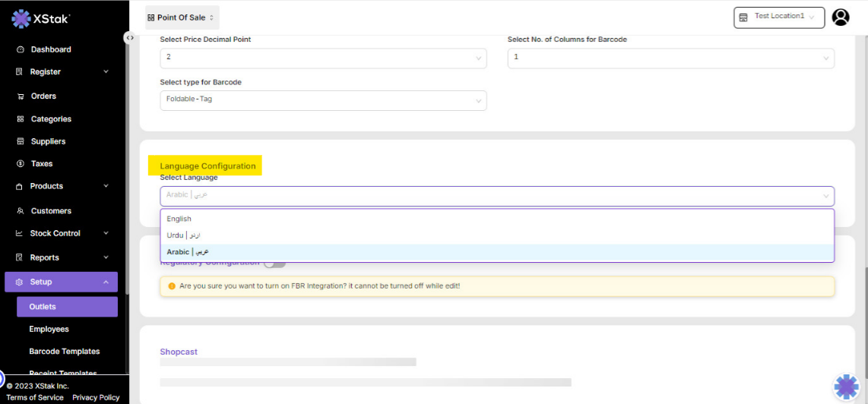Click the Dashboard icon in sidebar
The height and width of the screenshot is (404, 868).
[21, 49]
